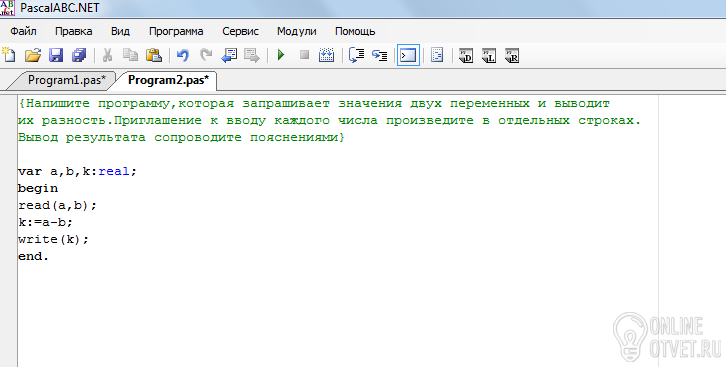Open the Помощь menu
Screen dimensions: 726x367
[x=355, y=31]
